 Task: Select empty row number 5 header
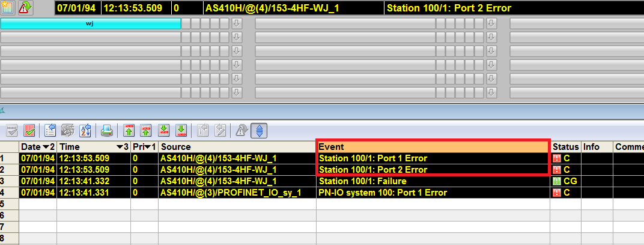[x=10, y=204]
